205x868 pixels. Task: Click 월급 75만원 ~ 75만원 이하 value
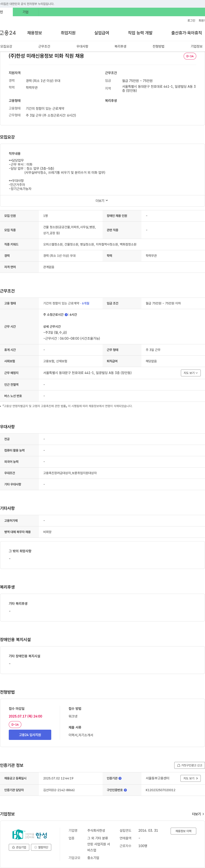point(163,303)
